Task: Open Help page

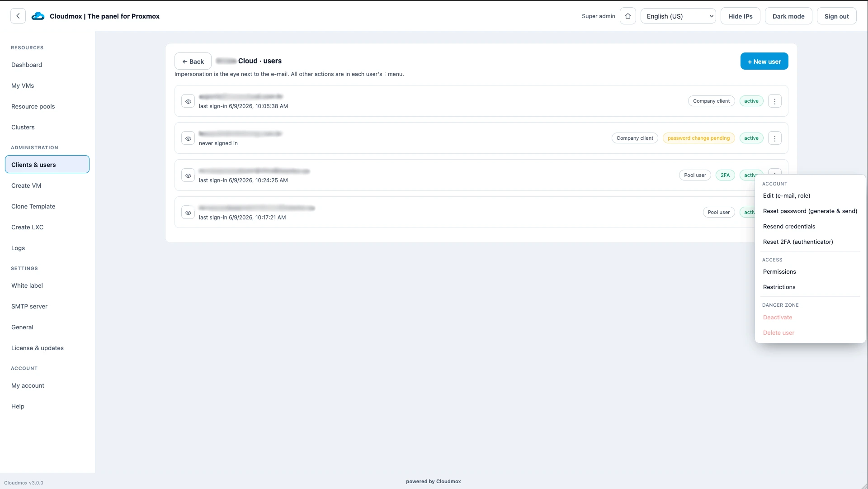Action: [x=47, y=406]
